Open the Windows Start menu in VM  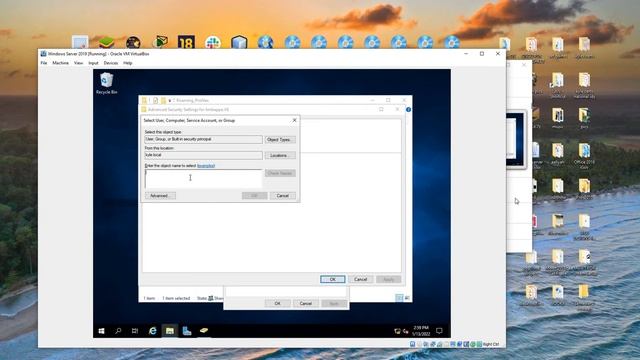[x=101, y=331]
